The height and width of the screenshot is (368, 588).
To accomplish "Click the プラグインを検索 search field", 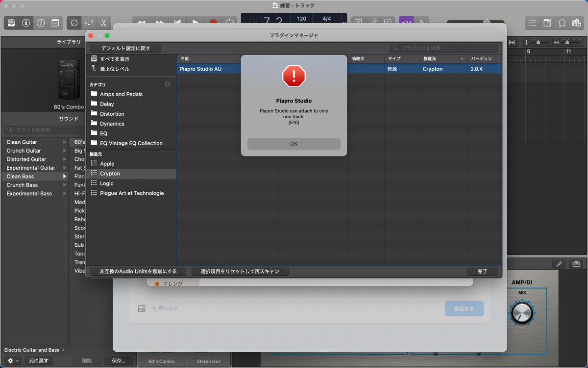I will [x=444, y=48].
